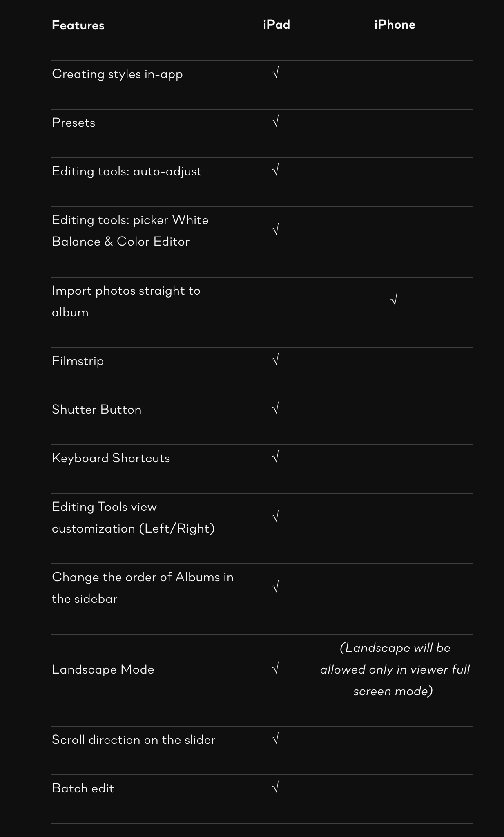Image resolution: width=504 pixels, height=837 pixels.
Task: Click the Features column heading
Action: [78, 25]
